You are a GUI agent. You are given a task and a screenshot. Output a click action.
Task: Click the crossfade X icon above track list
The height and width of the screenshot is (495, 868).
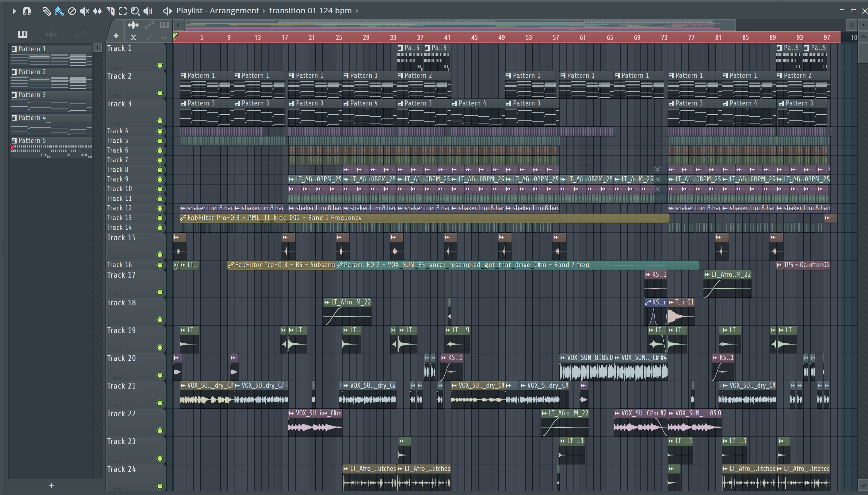133,37
